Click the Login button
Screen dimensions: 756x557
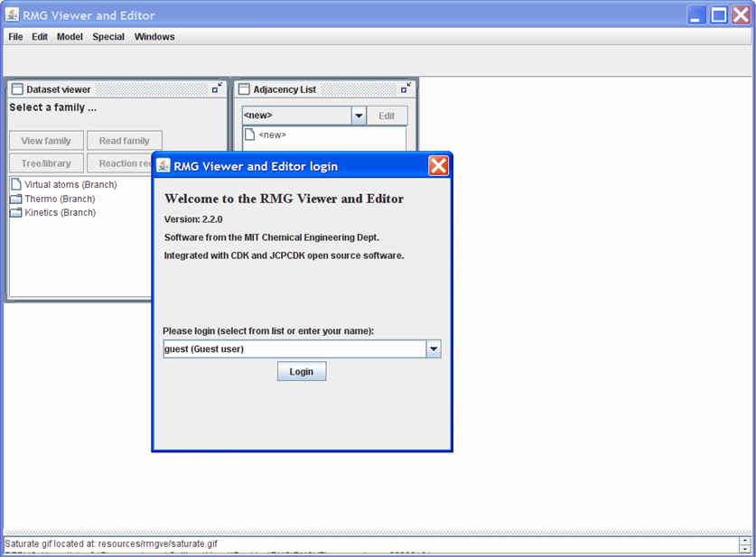click(x=302, y=372)
